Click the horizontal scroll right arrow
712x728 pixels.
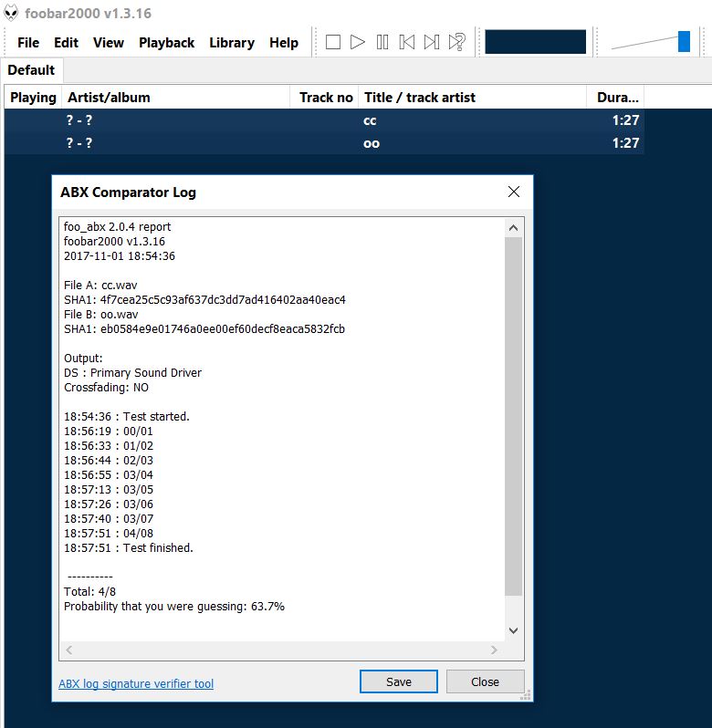point(494,650)
